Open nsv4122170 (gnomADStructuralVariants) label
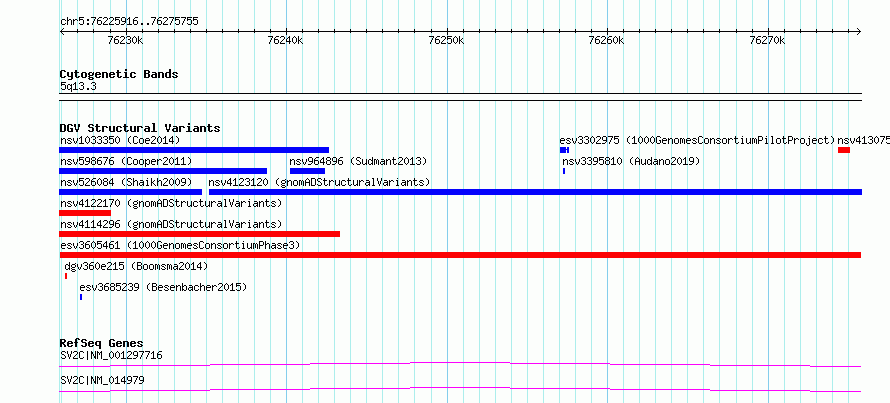This screenshot has height=403, width=890. 171,203
